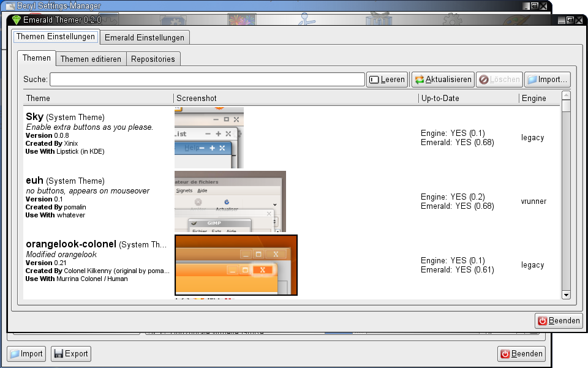
Task: Click the Import... button in Emerald Themer
Action: [x=547, y=80]
